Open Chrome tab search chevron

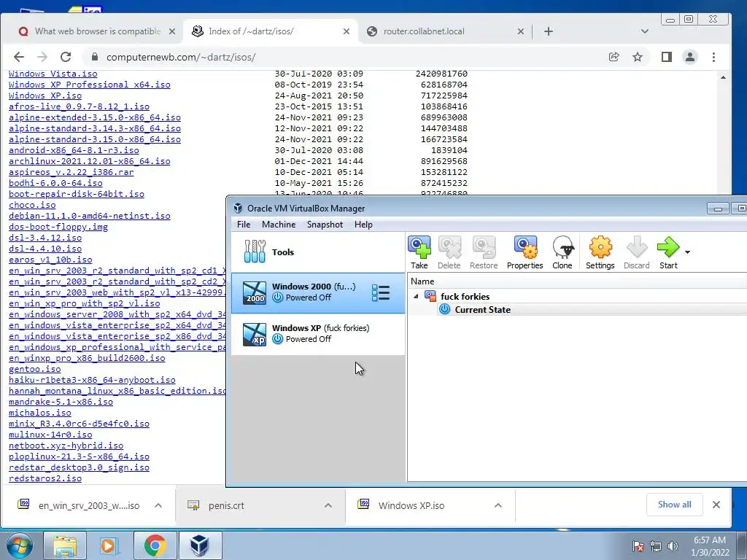click(x=645, y=31)
